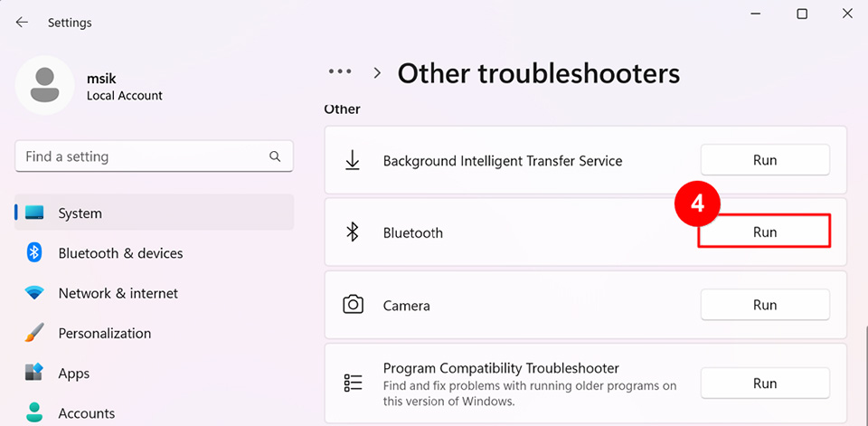Run the Camera troubleshooter
The width and height of the screenshot is (868, 426).
(765, 305)
